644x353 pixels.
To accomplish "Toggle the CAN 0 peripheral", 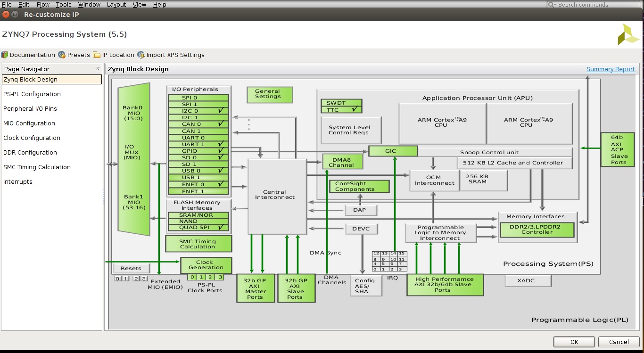I will (x=198, y=124).
